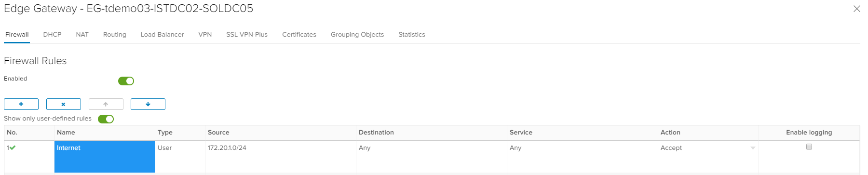
Task: Toggle Show only user-defined rules switch
Action: click(x=106, y=119)
